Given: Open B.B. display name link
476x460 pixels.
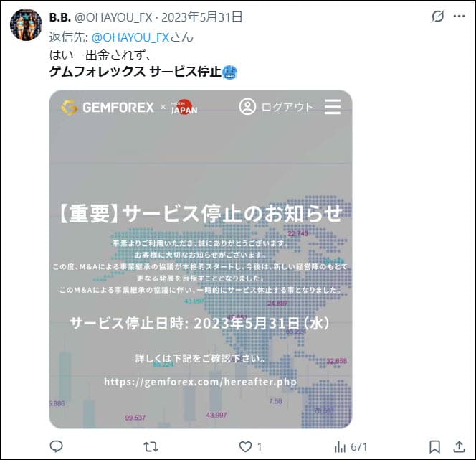Looking at the screenshot, I should 59,17.
